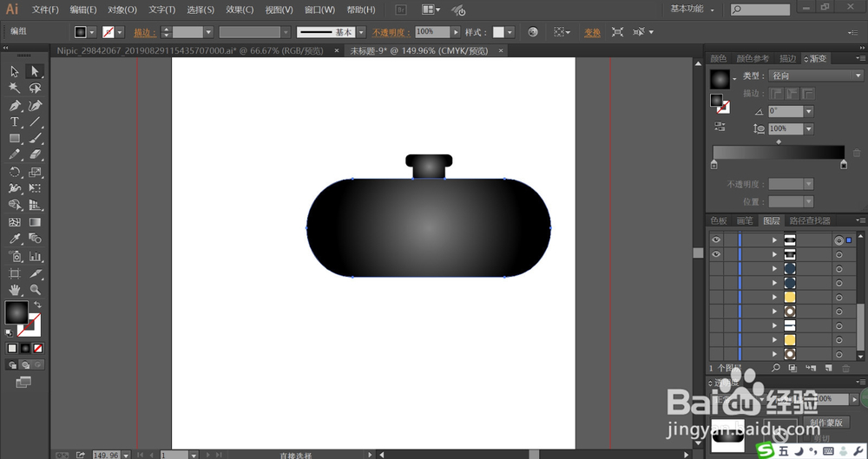
Task: Click target circle of first layer row
Action: tap(838, 240)
